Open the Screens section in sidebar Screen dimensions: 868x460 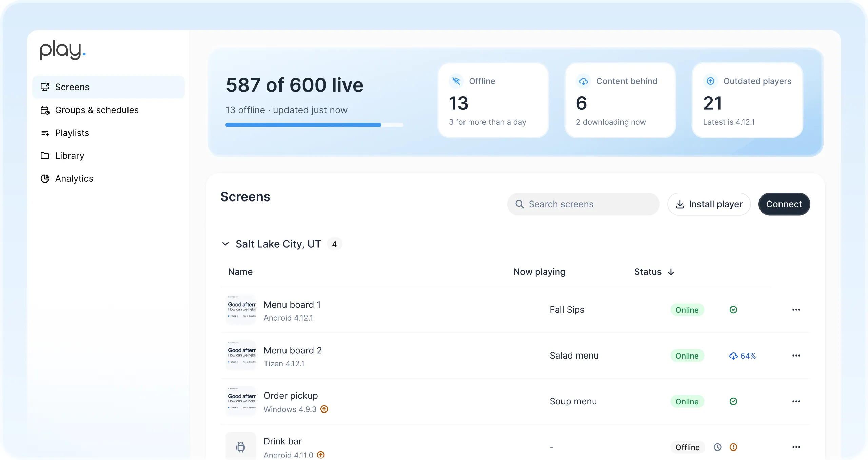(x=108, y=87)
